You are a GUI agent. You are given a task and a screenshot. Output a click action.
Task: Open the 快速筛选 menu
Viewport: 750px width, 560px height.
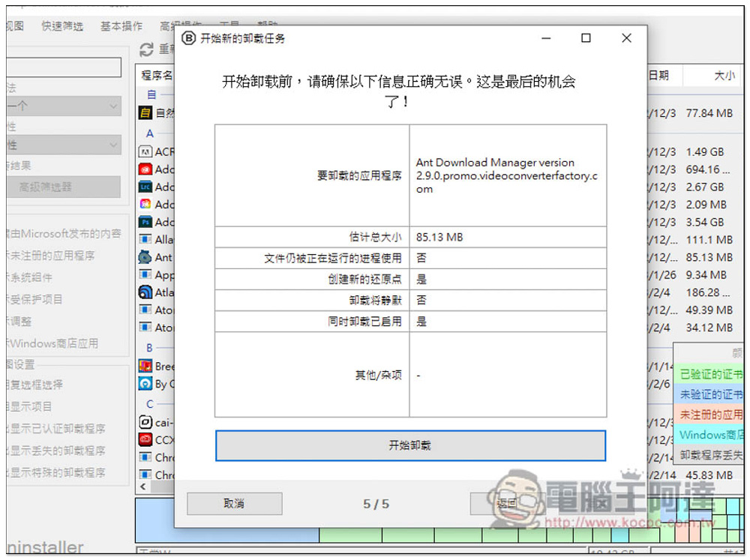62,26
